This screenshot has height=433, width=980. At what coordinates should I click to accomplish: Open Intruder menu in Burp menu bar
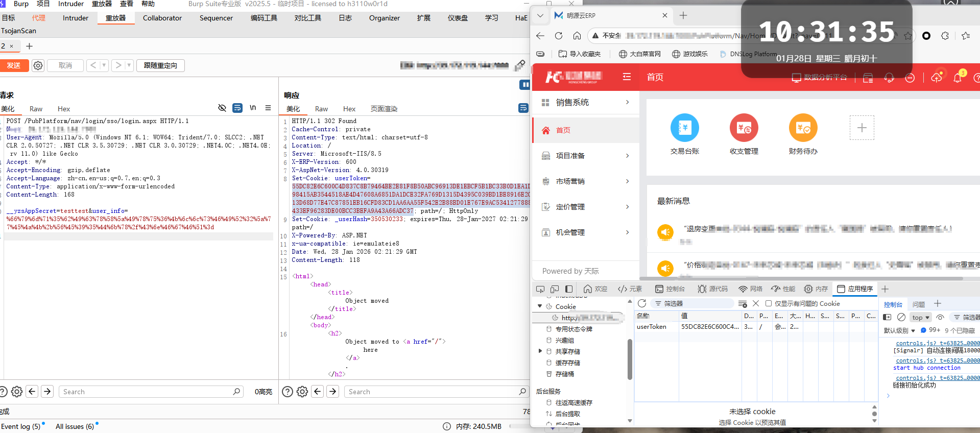tap(71, 4)
